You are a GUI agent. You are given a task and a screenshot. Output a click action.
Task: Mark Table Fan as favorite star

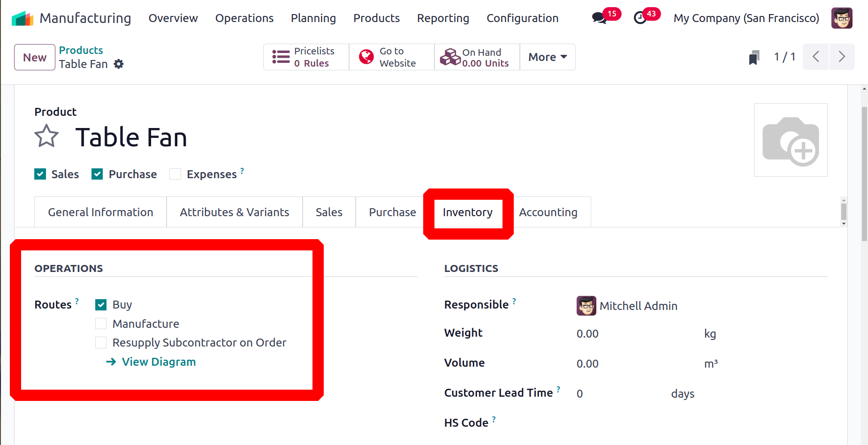46,136
